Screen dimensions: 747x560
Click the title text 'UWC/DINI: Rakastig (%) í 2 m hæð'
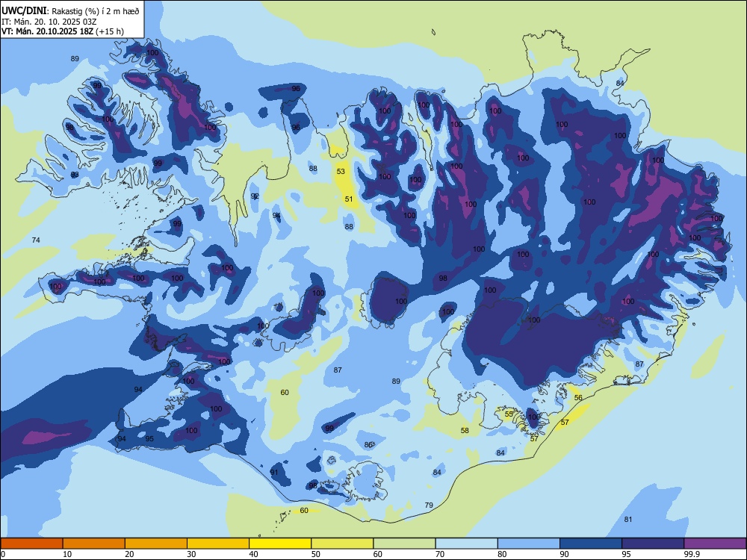pyautogui.click(x=70, y=10)
